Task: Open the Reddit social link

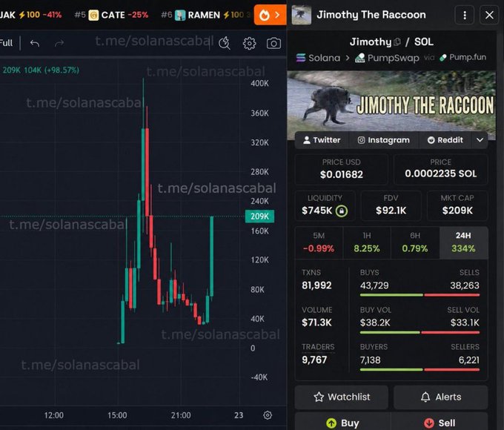Action: [x=445, y=140]
